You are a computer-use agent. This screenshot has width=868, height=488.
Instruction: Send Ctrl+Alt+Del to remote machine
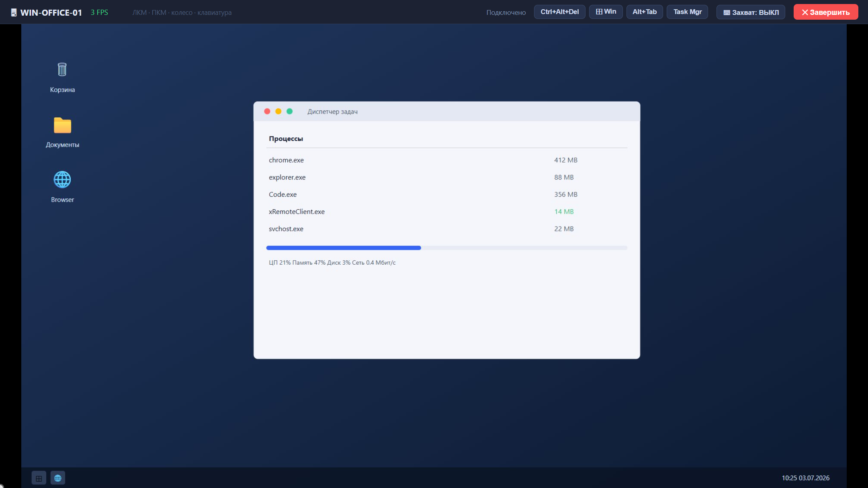(x=559, y=12)
